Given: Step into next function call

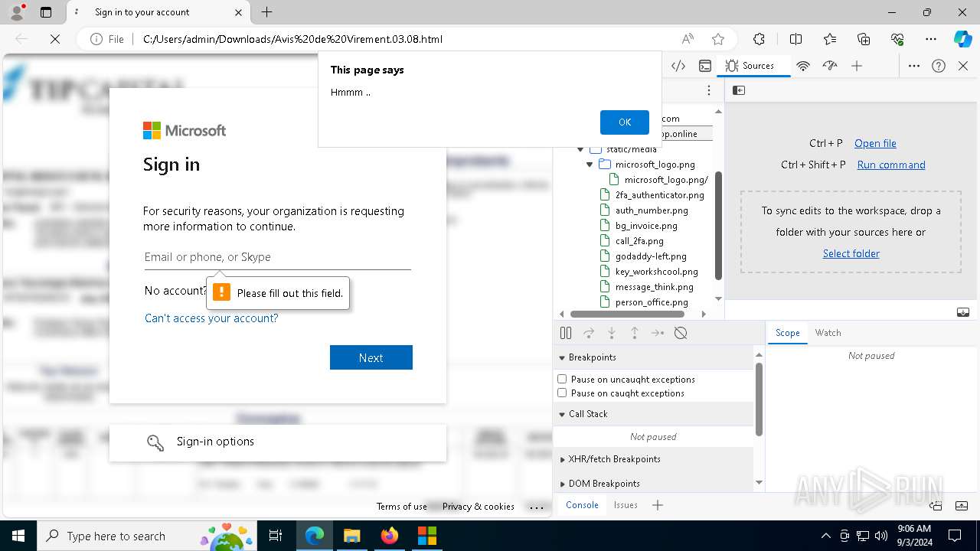Looking at the screenshot, I should click(x=612, y=333).
